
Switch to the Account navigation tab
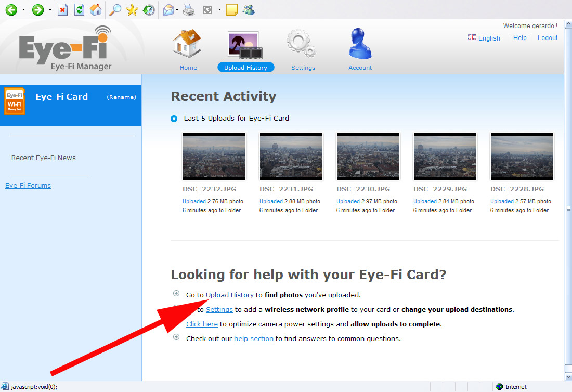pyautogui.click(x=360, y=68)
